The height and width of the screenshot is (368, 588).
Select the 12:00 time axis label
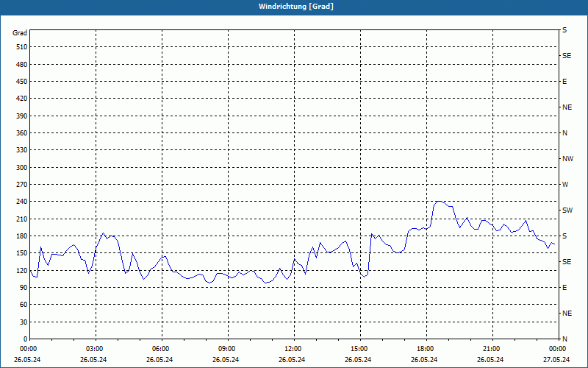click(x=295, y=348)
